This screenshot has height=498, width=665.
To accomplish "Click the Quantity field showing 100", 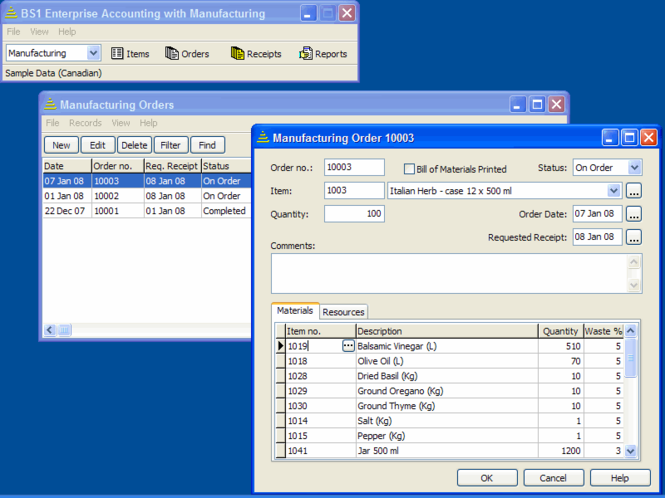I will click(354, 214).
